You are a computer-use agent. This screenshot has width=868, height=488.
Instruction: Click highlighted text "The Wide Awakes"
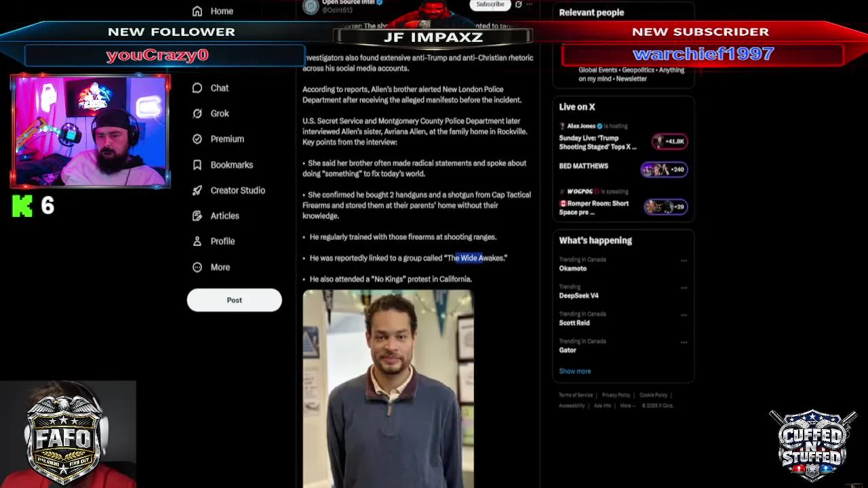(476, 258)
